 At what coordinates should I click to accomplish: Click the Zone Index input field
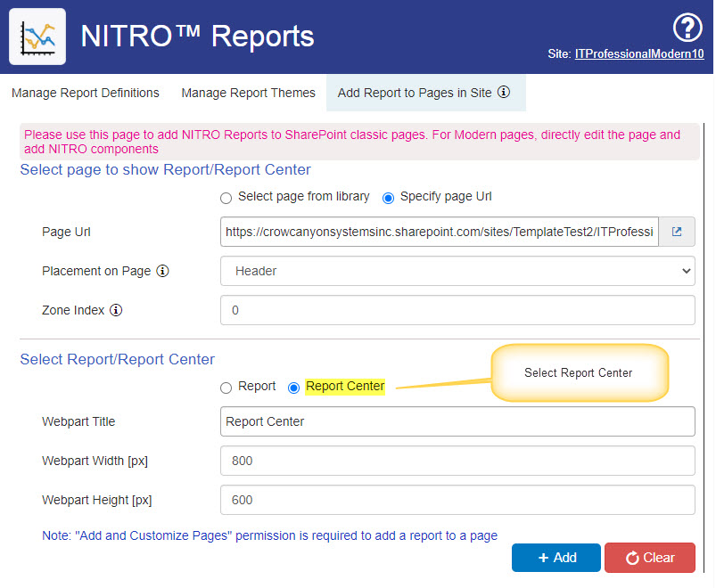(457, 310)
